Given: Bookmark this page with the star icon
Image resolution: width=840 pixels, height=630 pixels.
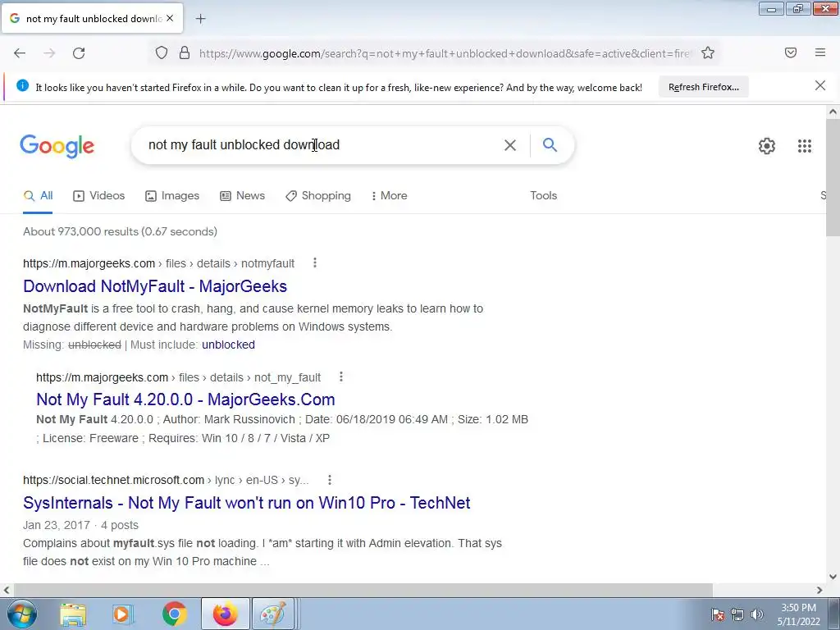Looking at the screenshot, I should [708, 53].
